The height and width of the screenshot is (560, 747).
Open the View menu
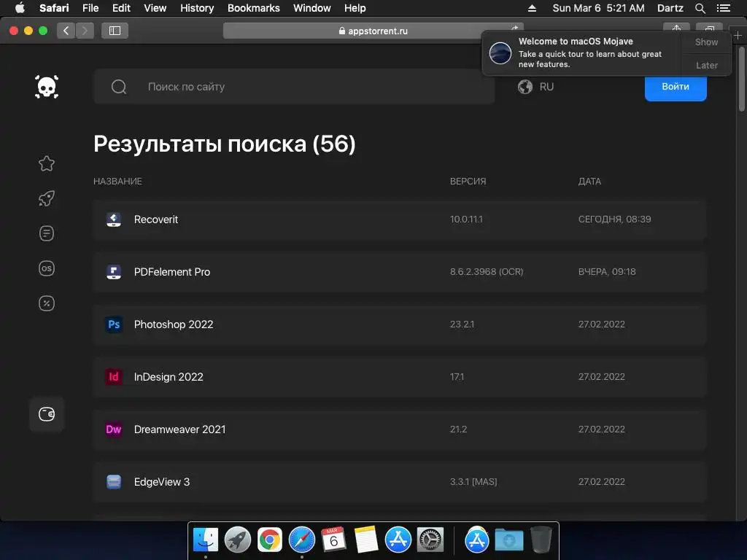(x=155, y=8)
